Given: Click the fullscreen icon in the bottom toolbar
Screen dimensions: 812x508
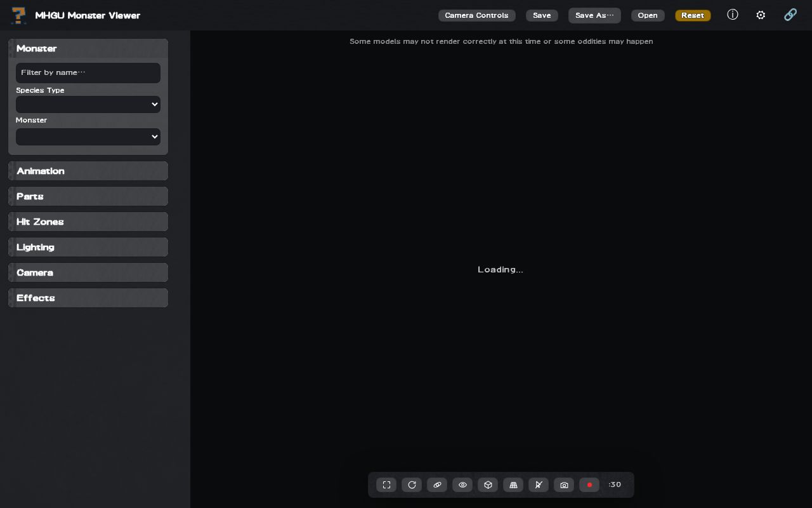Looking at the screenshot, I should (386, 485).
